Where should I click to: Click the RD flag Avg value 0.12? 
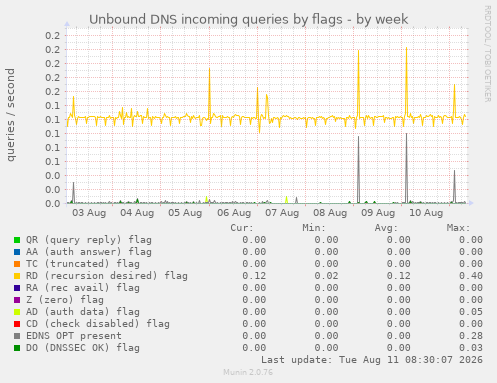pos(398,276)
